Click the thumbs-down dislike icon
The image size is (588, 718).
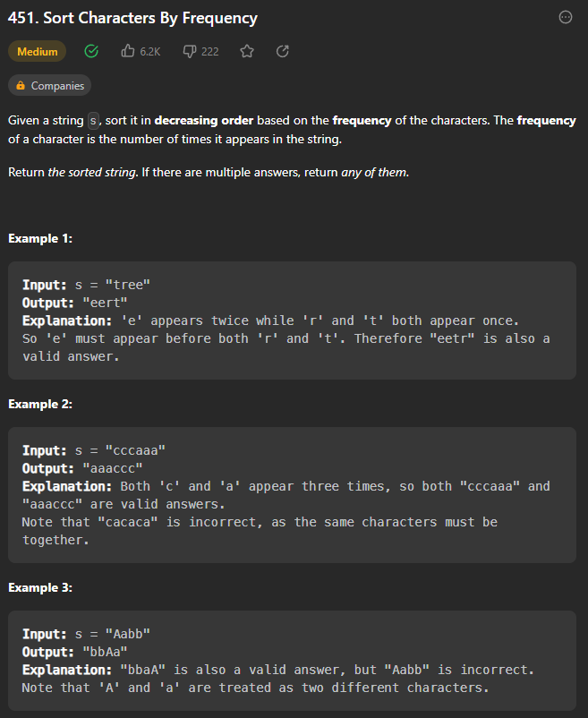190,51
